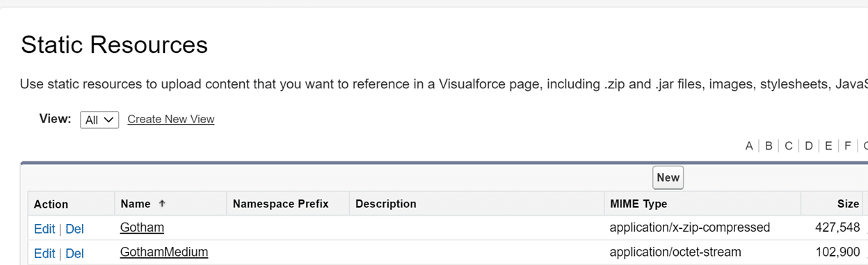Screen dimensions: 868x265
Task: Sort by the Size column header
Action: [848, 204]
